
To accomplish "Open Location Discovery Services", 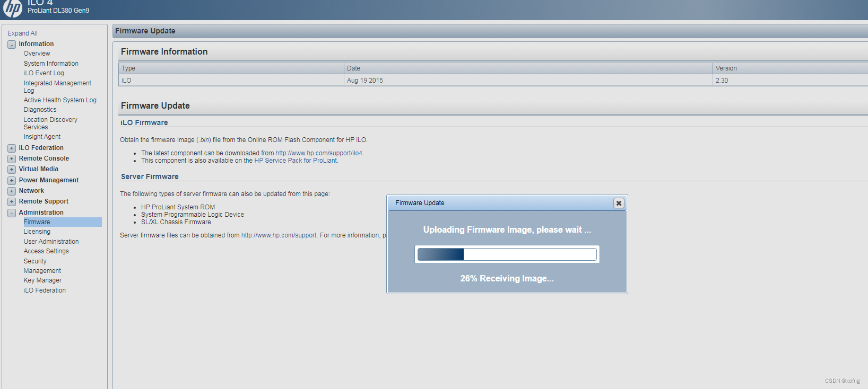I will pyautogui.click(x=50, y=123).
